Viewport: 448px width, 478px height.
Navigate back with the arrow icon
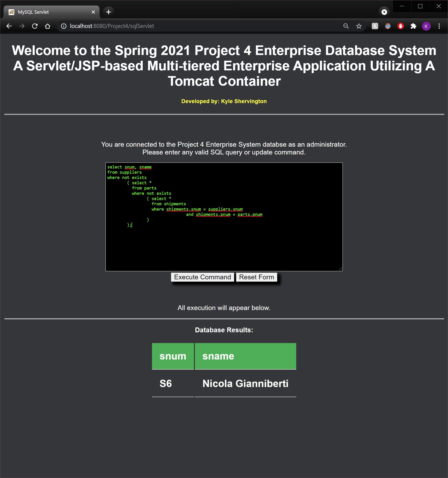click(x=9, y=26)
